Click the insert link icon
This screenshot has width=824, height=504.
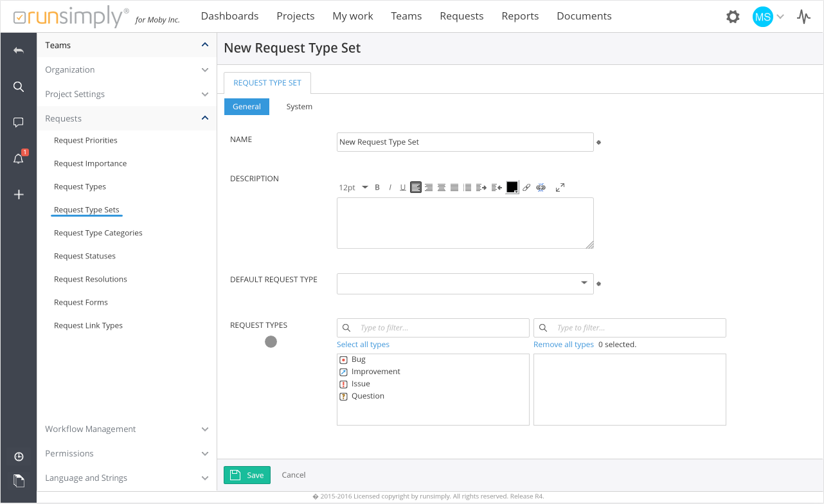coord(526,188)
